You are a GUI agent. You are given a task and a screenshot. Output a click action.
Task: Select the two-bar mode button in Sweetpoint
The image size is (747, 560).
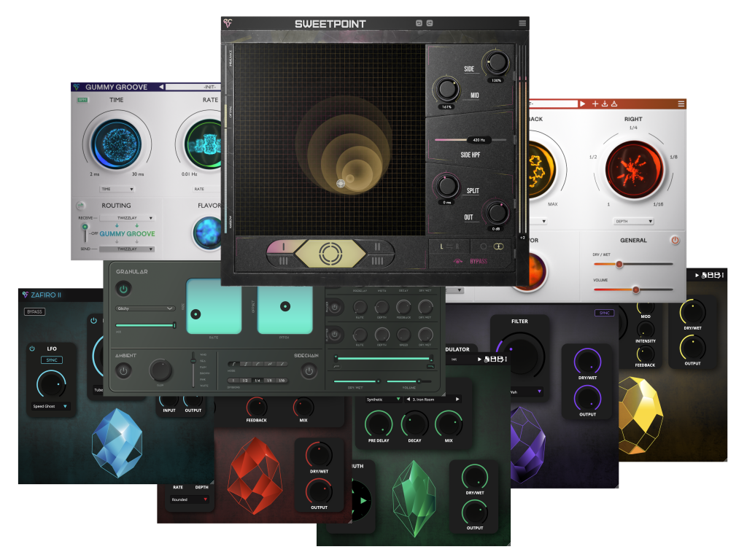(x=377, y=246)
